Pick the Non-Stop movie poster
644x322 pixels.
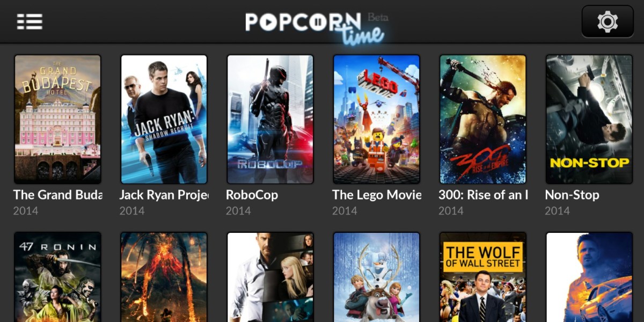click(589, 119)
